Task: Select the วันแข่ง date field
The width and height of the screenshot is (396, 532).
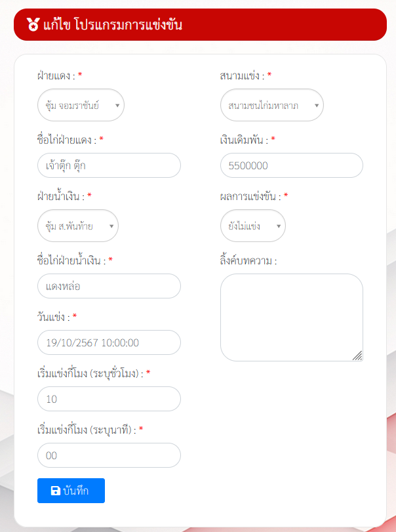Action: click(x=109, y=342)
